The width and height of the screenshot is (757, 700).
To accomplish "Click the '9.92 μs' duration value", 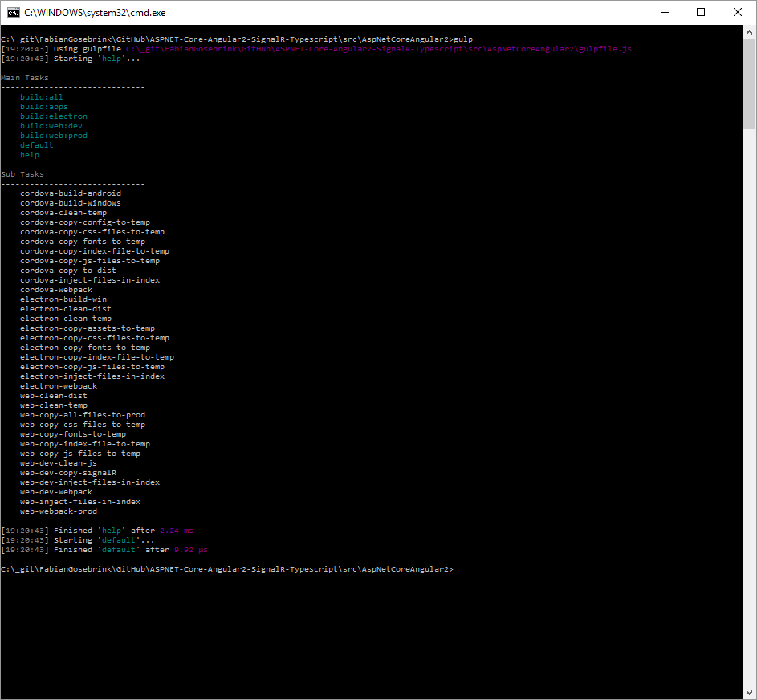I will [191, 551].
